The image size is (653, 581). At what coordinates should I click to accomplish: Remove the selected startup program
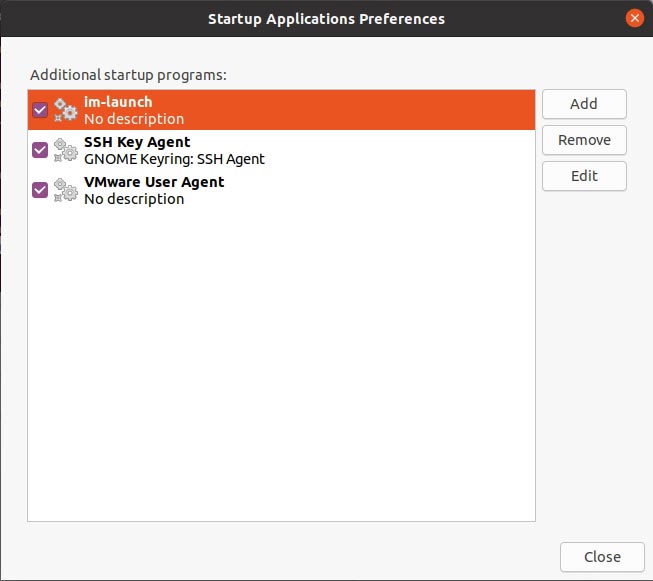[x=584, y=140]
